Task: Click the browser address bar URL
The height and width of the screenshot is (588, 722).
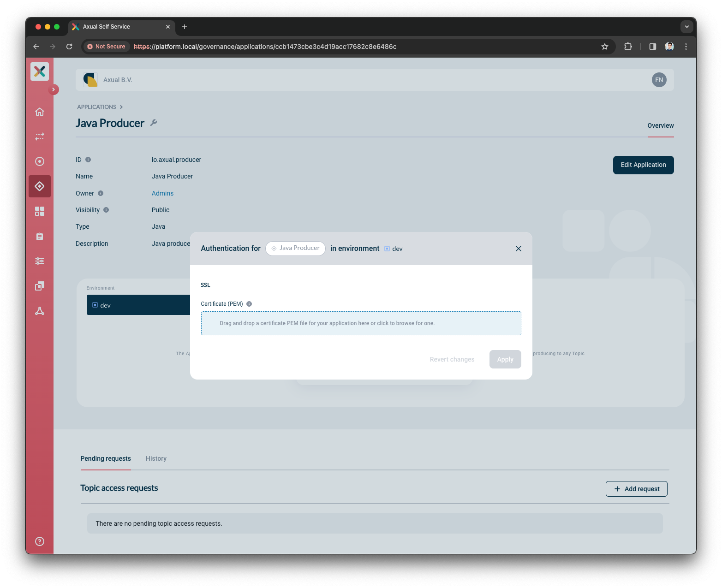Action: 265,47
